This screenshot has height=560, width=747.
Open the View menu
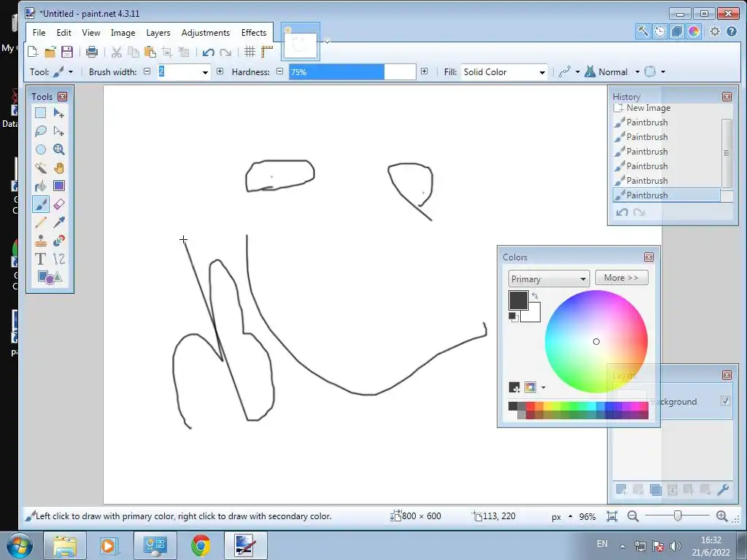(x=91, y=32)
